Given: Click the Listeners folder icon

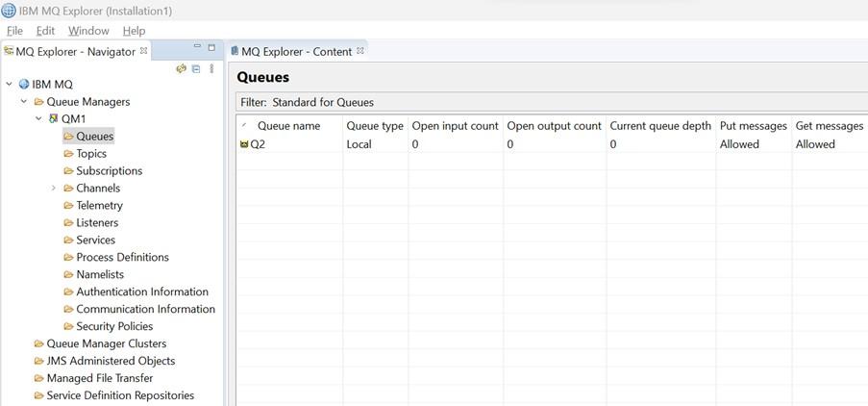Looking at the screenshot, I should pyautogui.click(x=68, y=222).
